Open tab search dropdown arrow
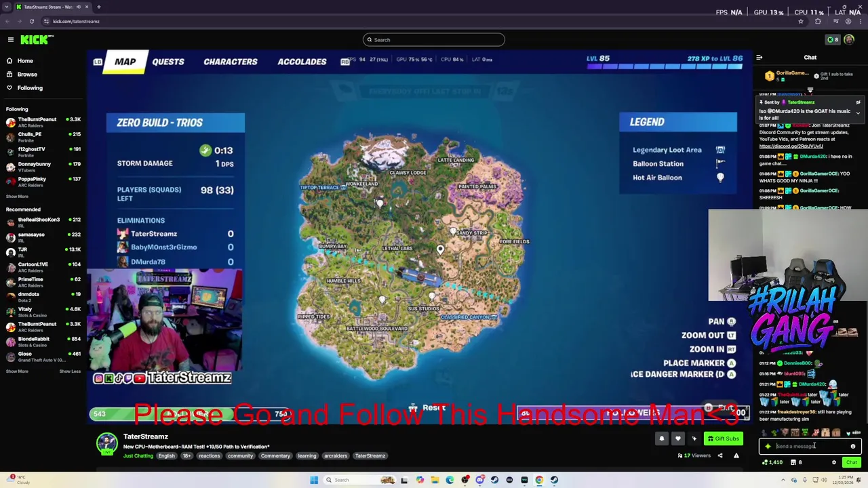Viewport: 868px width, 488px height. pyautogui.click(x=7, y=7)
